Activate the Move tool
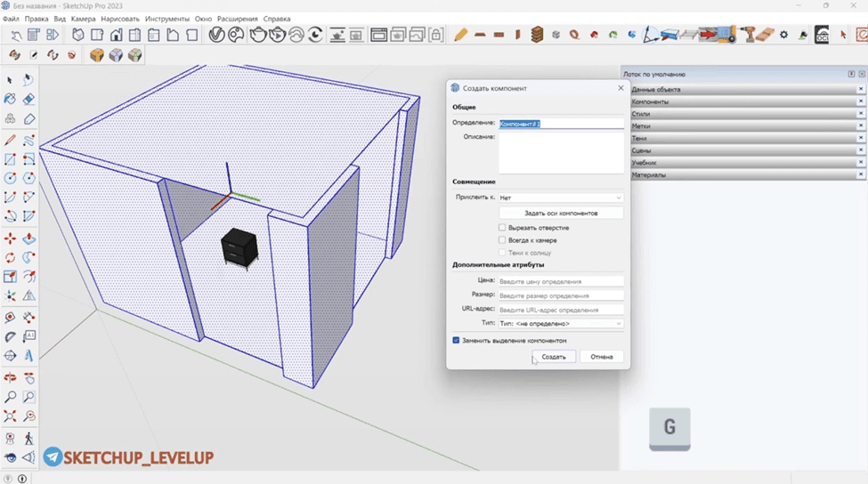Screen dimensions: 868x484 10,238
